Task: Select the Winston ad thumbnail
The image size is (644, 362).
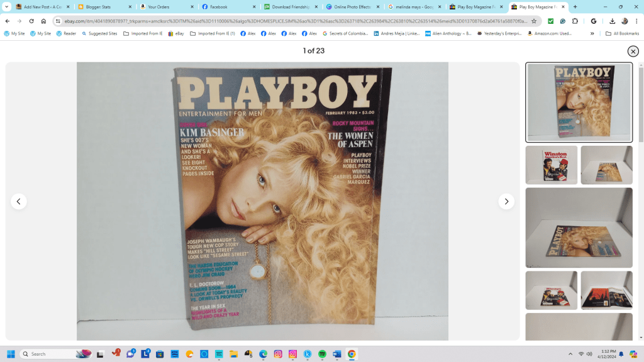Action: [x=551, y=165]
